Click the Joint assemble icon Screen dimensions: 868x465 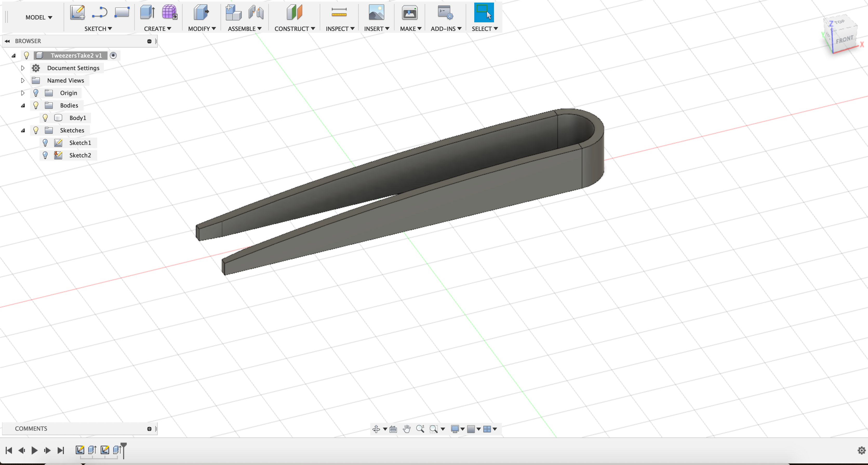(x=256, y=12)
